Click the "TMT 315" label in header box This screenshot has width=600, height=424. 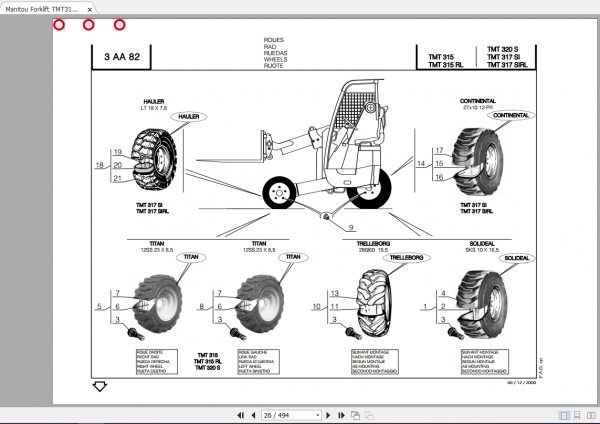click(x=441, y=57)
